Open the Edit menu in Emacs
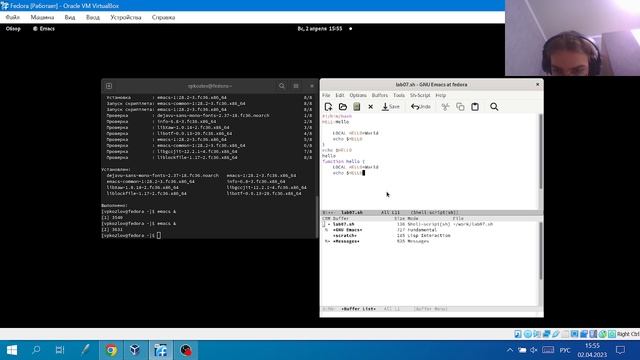640x360 pixels. [340, 95]
